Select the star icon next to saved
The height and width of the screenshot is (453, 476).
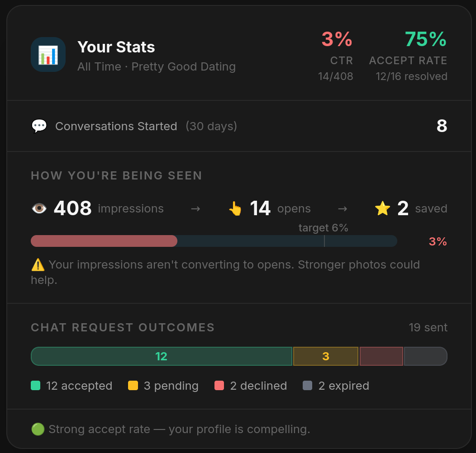pyautogui.click(x=382, y=208)
